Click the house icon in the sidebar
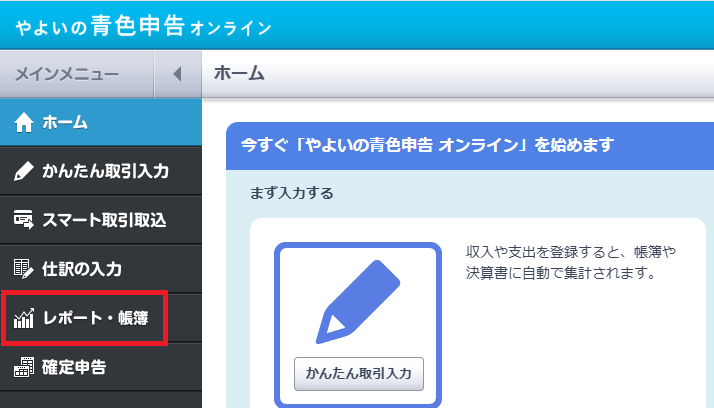Image resolution: width=714 pixels, height=408 pixels. pos(25,123)
